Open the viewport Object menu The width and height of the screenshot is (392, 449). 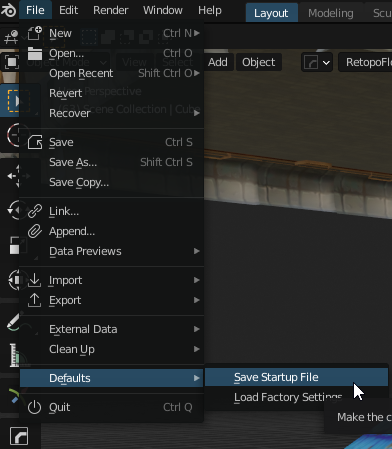click(x=259, y=62)
